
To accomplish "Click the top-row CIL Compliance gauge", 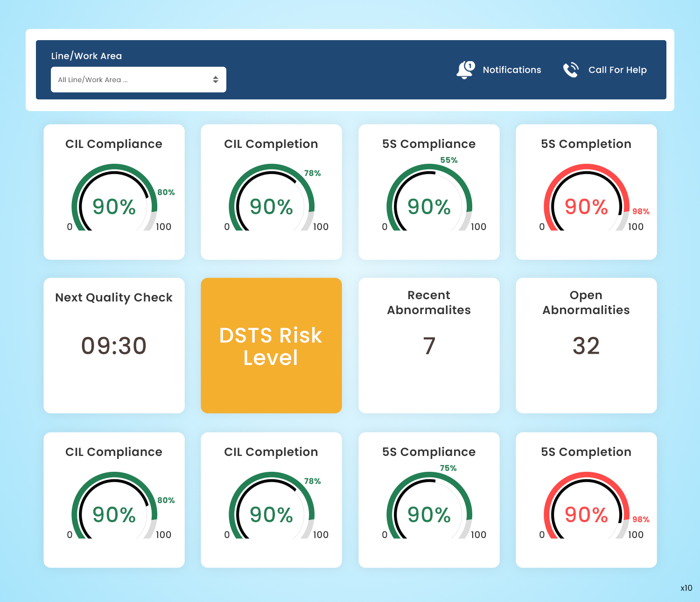I will pyautogui.click(x=114, y=201).
